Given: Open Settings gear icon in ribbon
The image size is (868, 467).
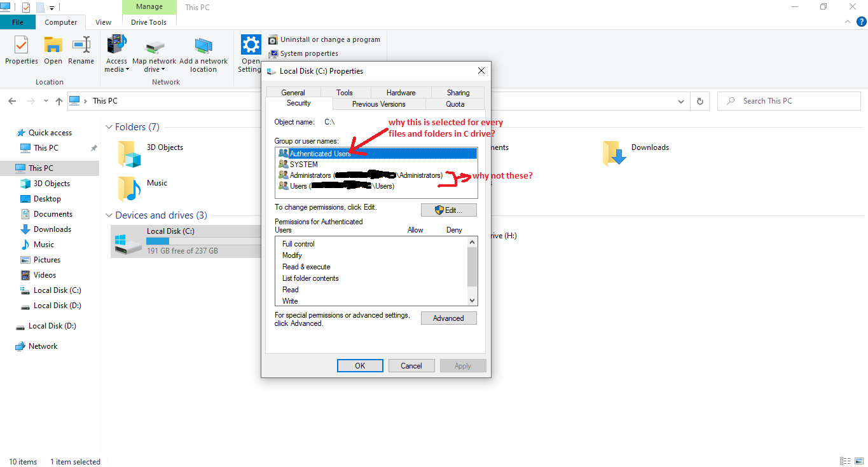Looking at the screenshot, I should [x=251, y=45].
